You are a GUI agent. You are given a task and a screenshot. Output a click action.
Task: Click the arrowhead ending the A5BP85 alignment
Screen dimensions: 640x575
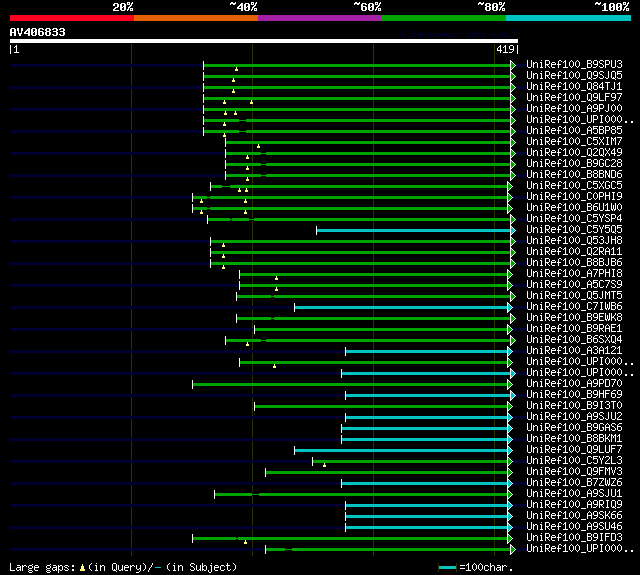click(x=513, y=131)
